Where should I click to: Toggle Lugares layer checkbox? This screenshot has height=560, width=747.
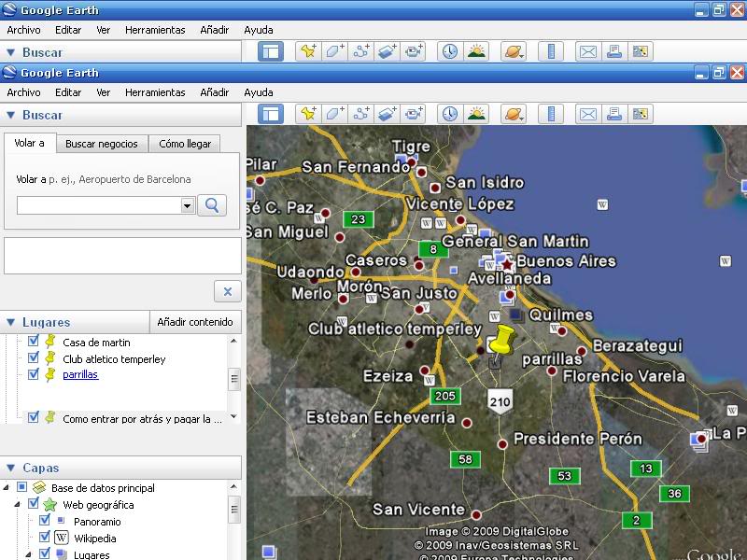(45, 553)
